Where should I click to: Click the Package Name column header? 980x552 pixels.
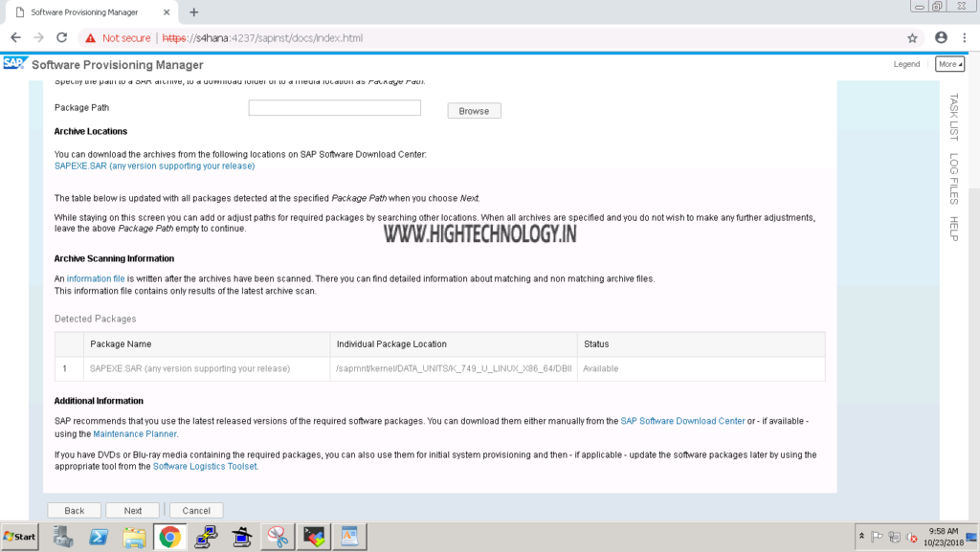click(x=207, y=344)
